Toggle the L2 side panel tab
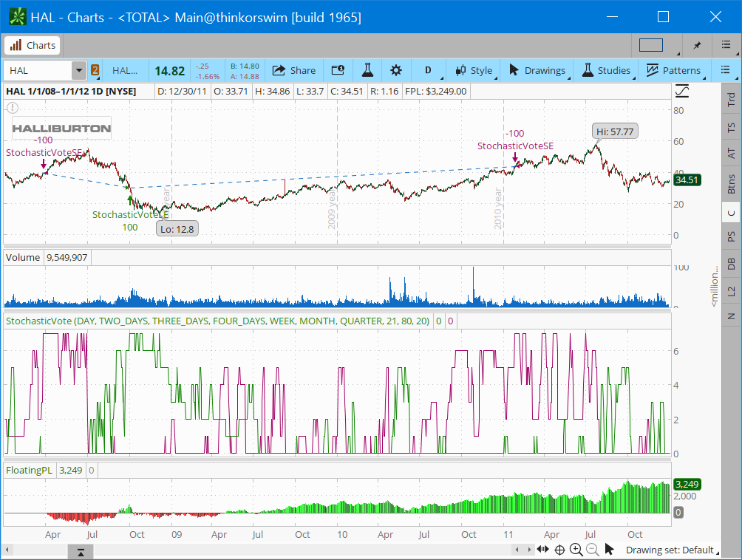The image size is (742, 560). [x=731, y=291]
